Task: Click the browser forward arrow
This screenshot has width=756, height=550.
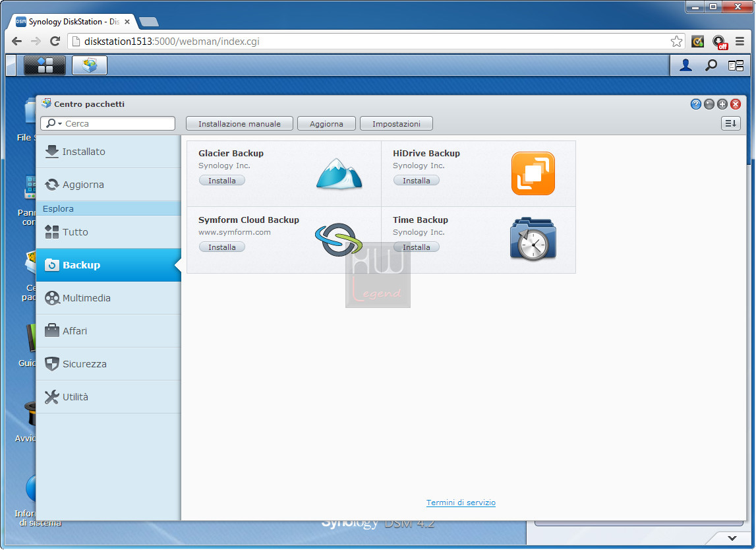Action: click(x=36, y=42)
